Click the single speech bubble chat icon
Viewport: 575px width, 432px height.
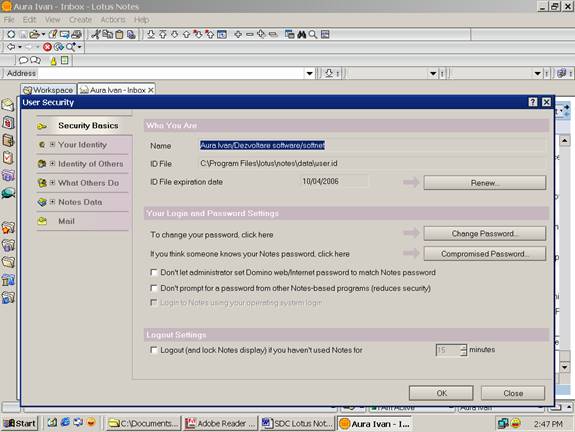[23, 60]
